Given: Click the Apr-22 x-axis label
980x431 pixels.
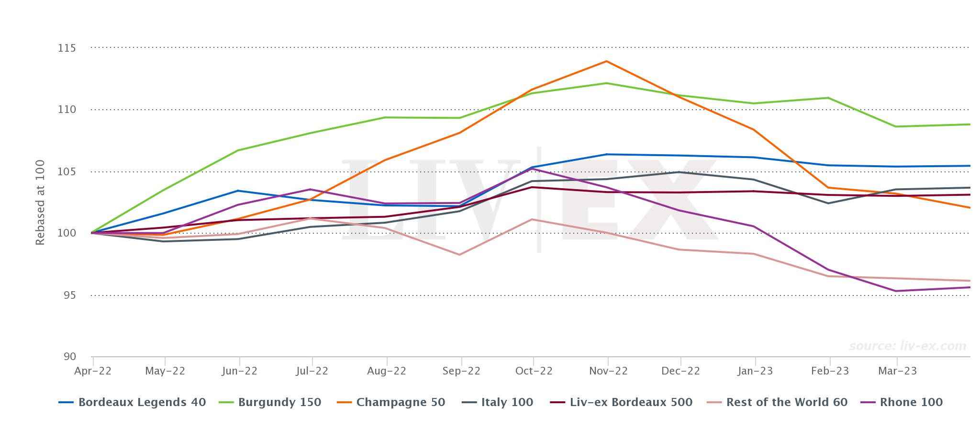Looking at the screenshot, I should pyautogui.click(x=93, y=371).
